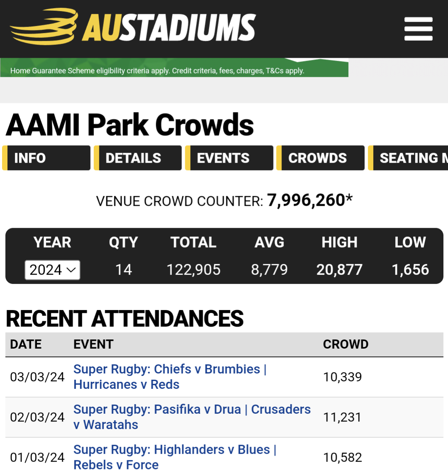Switch to the INFO tab
Screen dimensions: 448x476
coord(47,158)
